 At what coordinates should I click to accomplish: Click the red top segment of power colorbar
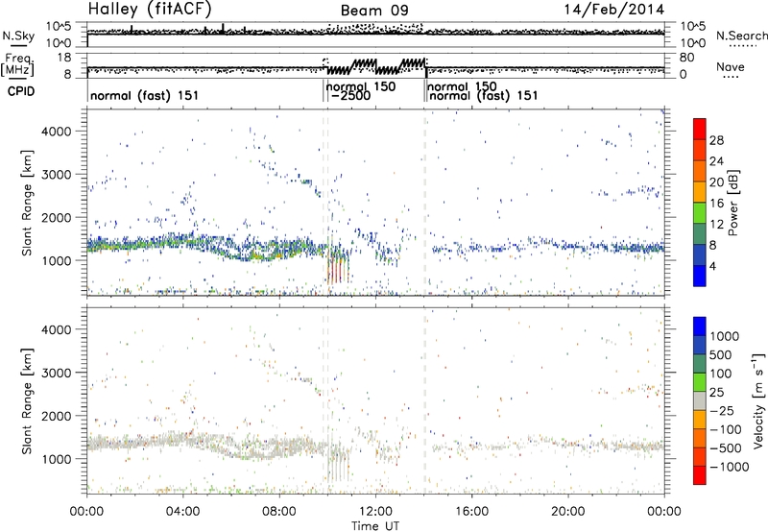click(700, 130)
